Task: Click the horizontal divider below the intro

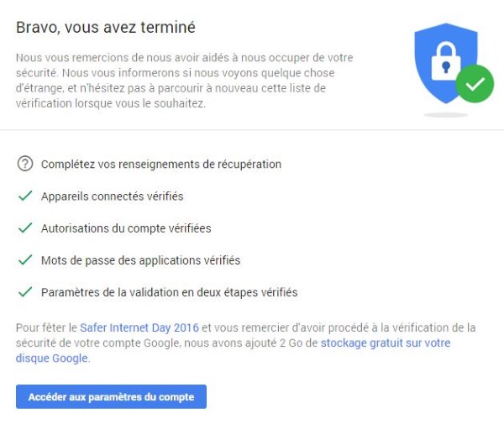Action: 252,130
